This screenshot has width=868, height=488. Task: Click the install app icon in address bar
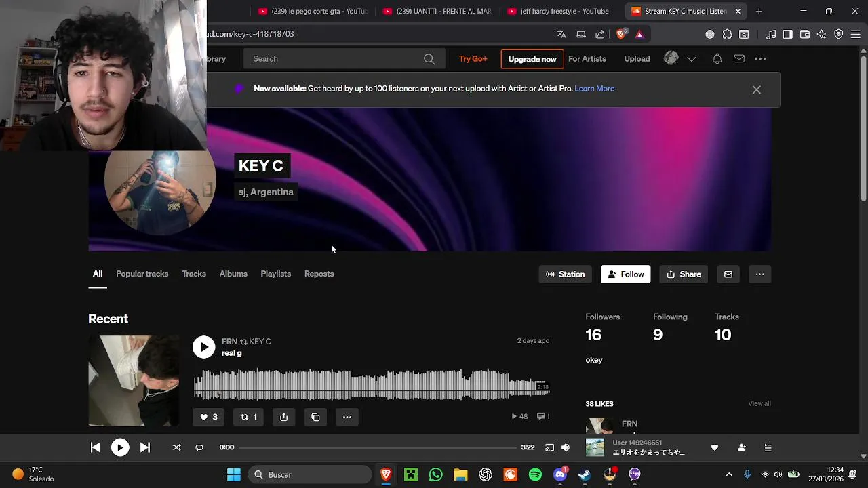pyautogui.click(x=581, y=34)
